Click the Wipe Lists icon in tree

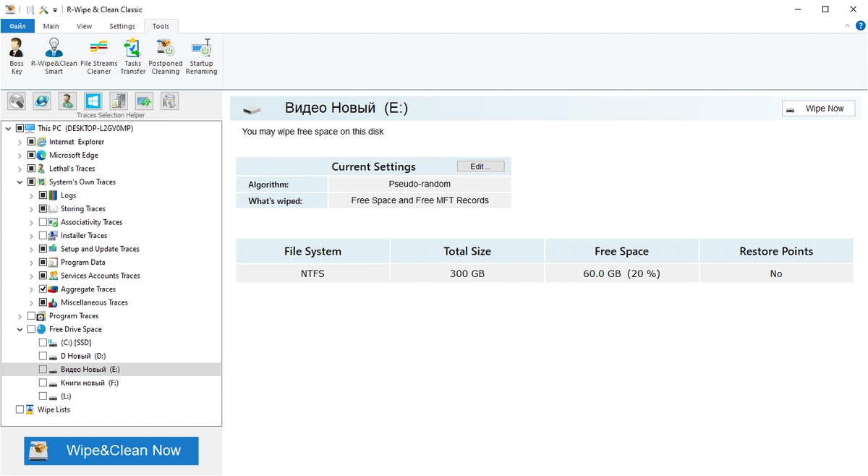click(30, 409)
